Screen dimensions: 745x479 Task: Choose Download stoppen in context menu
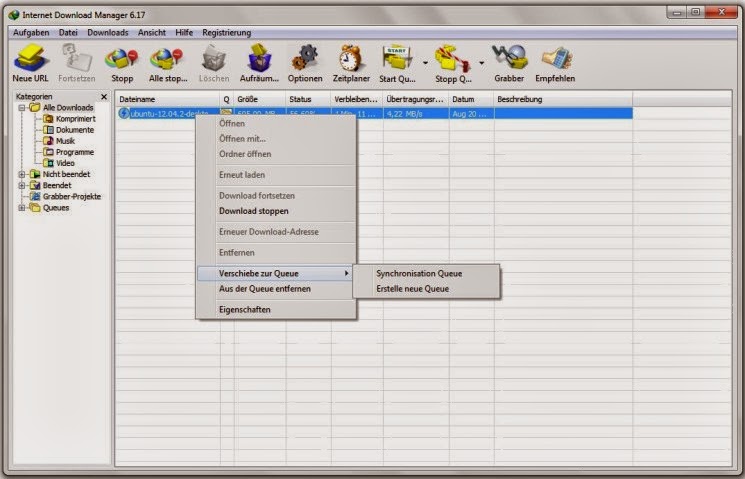tap(276, 211)
